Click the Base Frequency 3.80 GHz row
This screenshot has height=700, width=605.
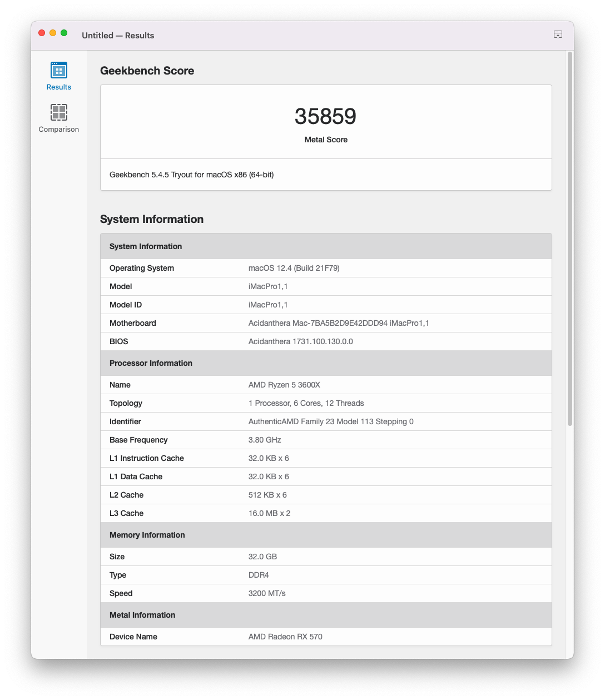(325, 440)
